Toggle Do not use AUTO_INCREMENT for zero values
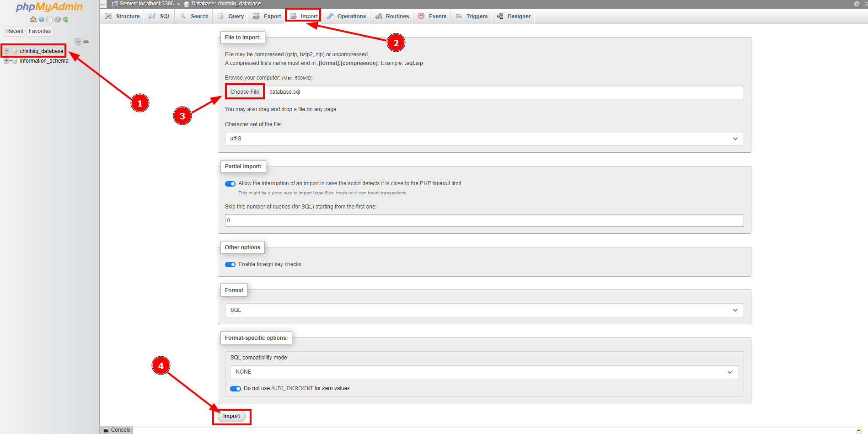 pyautogui.click(x=236, y=389)
